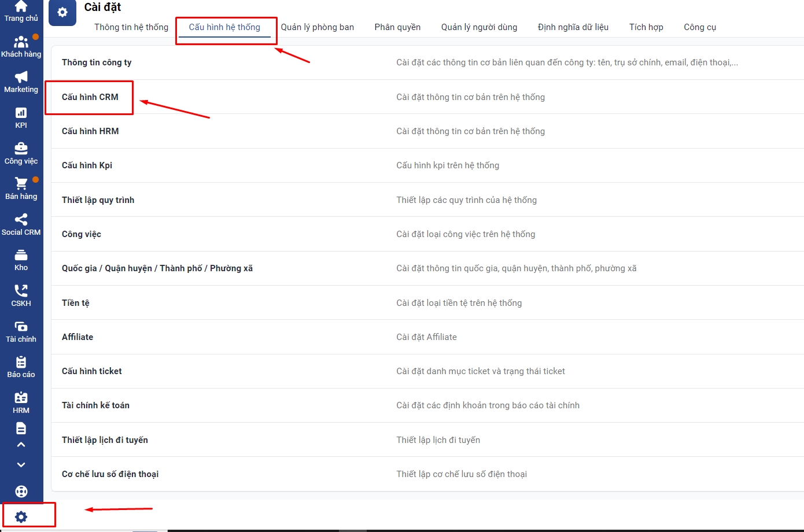Viewport: 804px width, 532px height.
Task: Switch to Quản lý người dùng tab
Action: pyautogui.click(x=479, y=27)
